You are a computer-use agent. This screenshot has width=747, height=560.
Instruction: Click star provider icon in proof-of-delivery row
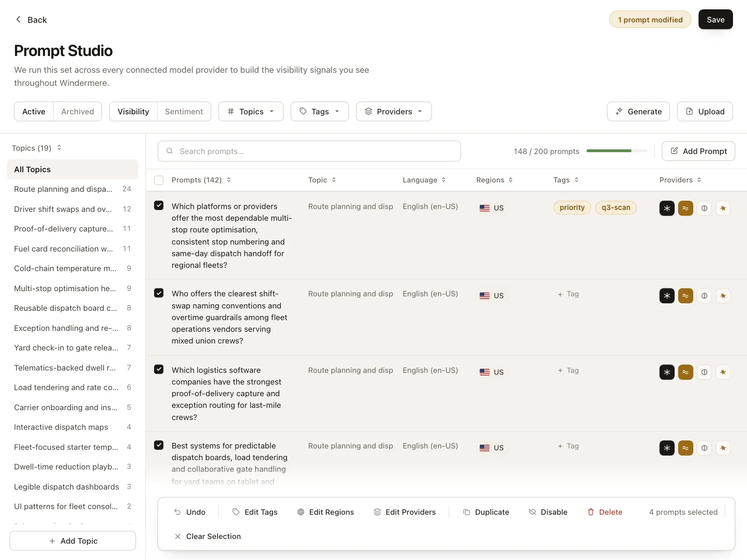[723, 372]
